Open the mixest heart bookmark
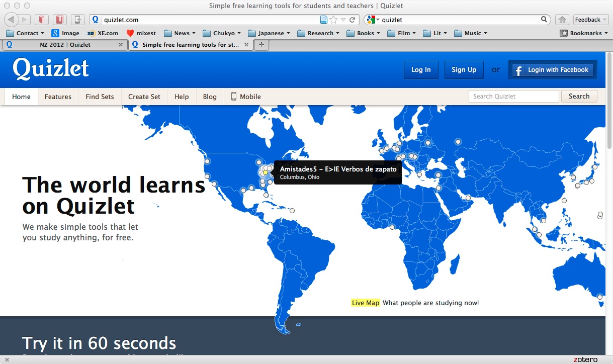The image size is (613, 364). [x=141, y=33]
